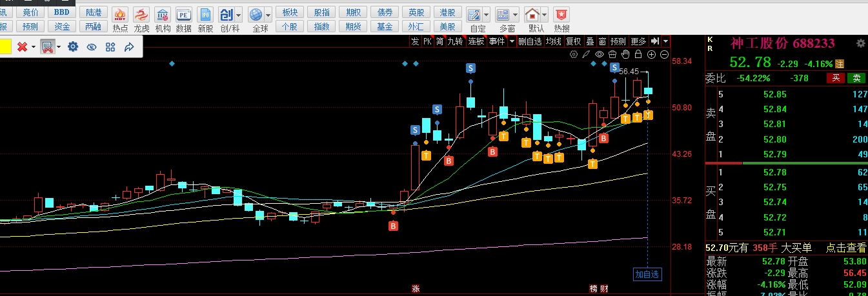Select the feather pen drawing icon

pos(587,54)
